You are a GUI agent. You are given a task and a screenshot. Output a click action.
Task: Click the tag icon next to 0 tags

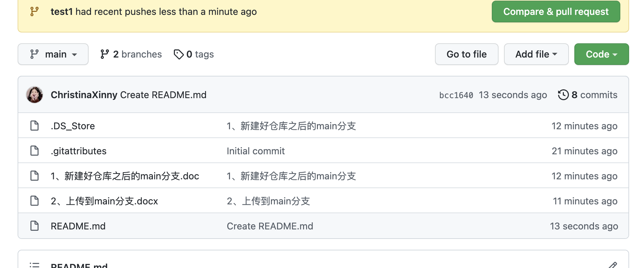coord(179,54)
